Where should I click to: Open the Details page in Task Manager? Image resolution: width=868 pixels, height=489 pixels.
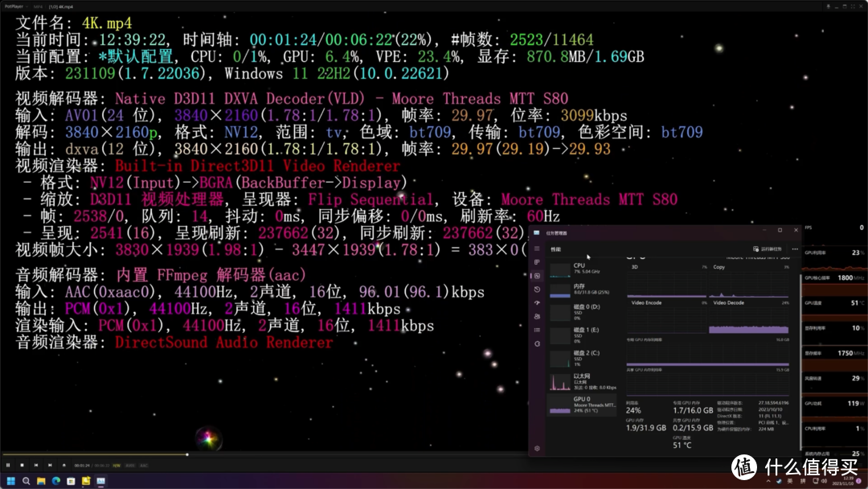(x=537, y=330)
